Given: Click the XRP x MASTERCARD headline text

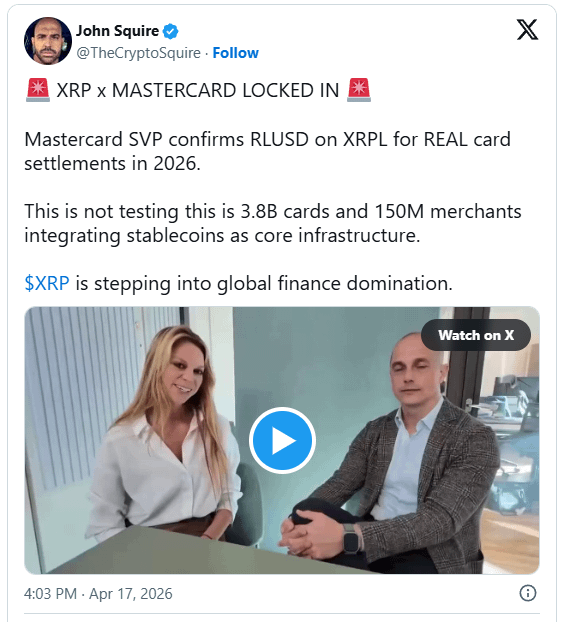Looking at the screenshot, I should pos(198,90).
